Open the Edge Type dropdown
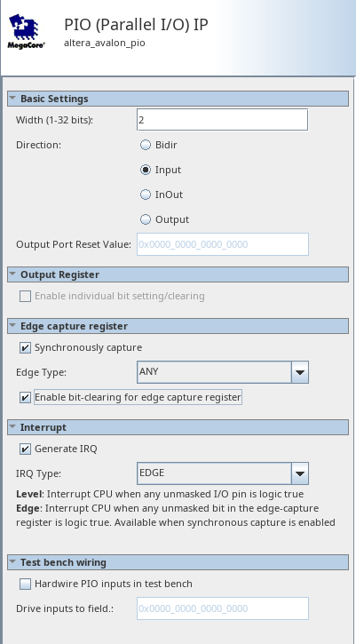Viewport: 356px width, 644px height. point(223,372)
